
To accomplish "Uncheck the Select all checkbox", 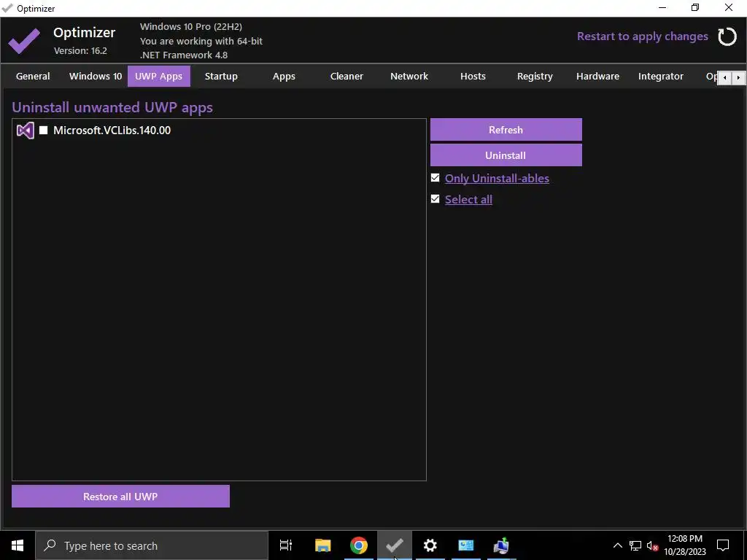I will (x=435, y=198).
